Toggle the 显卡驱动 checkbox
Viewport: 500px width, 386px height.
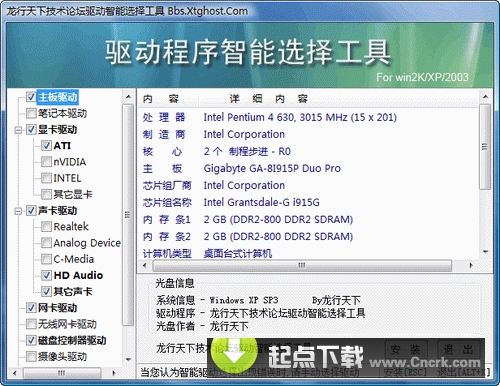pos(31,129)
